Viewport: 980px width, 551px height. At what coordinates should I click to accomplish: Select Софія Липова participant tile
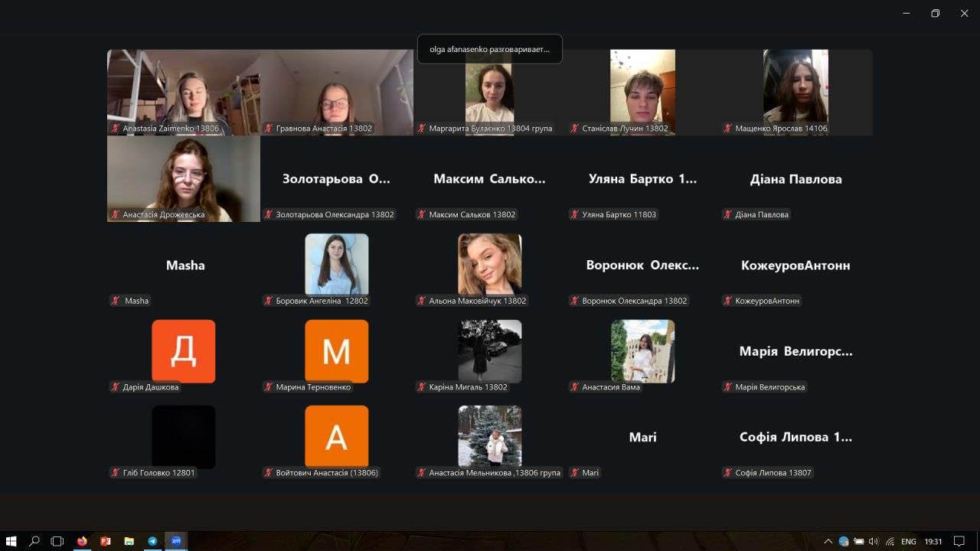point(795,438)
